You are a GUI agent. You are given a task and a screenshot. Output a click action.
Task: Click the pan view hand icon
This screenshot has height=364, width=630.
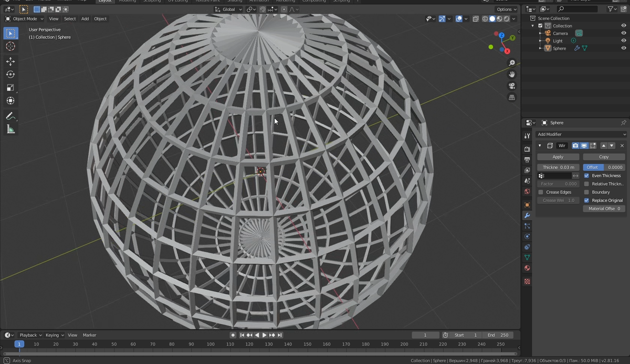[x=512, y=74]
